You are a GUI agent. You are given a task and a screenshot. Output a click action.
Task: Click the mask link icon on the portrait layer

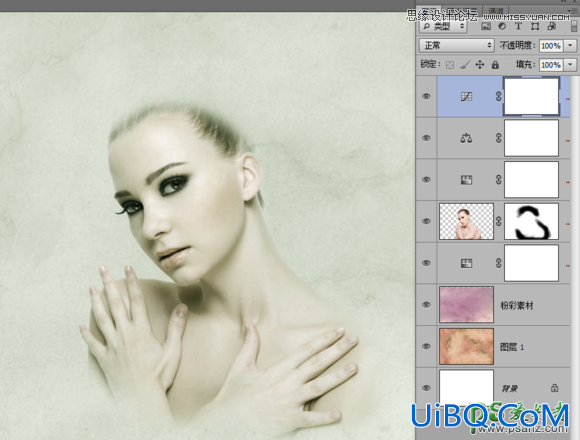(499, 221)
